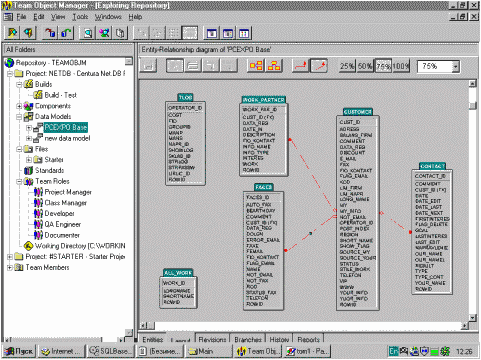The image size is (481, 360).
Task: Select the TLOG entity header
Action: point(186,97)
